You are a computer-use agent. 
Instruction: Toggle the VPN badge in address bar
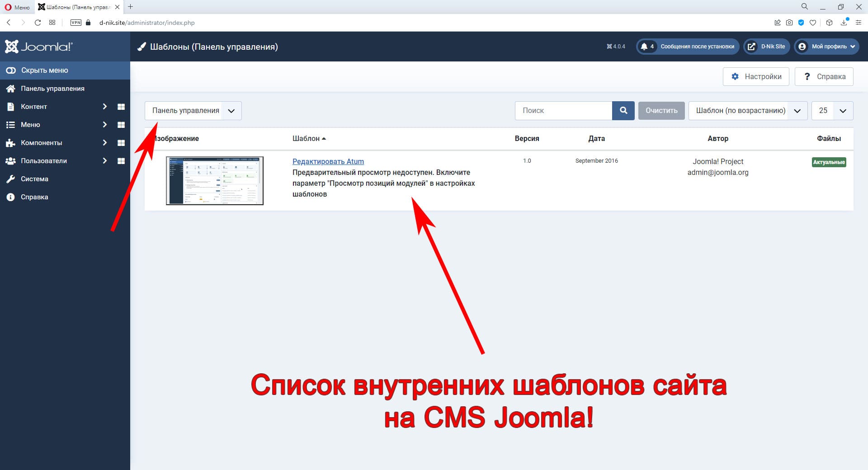[x=76, y=23]
